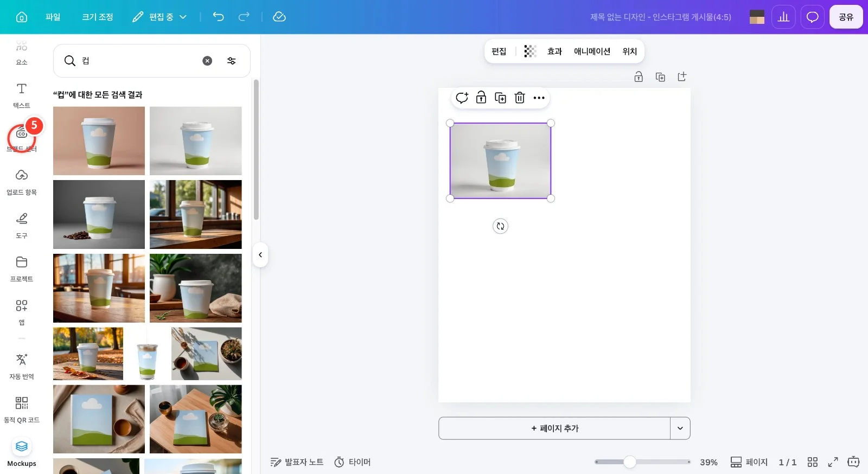Click the 공유 share button
The width and height of the screenshot is (868, 474).
[x=846, y=17]
